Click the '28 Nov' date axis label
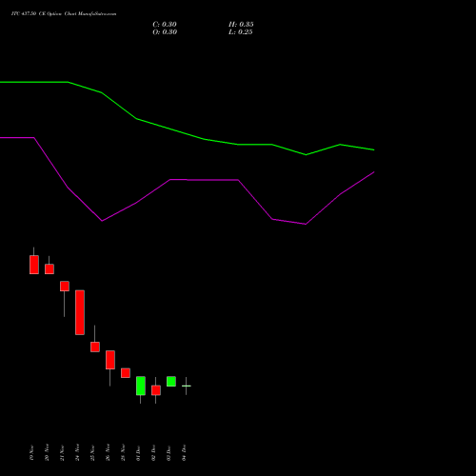 tap(123, 452)
